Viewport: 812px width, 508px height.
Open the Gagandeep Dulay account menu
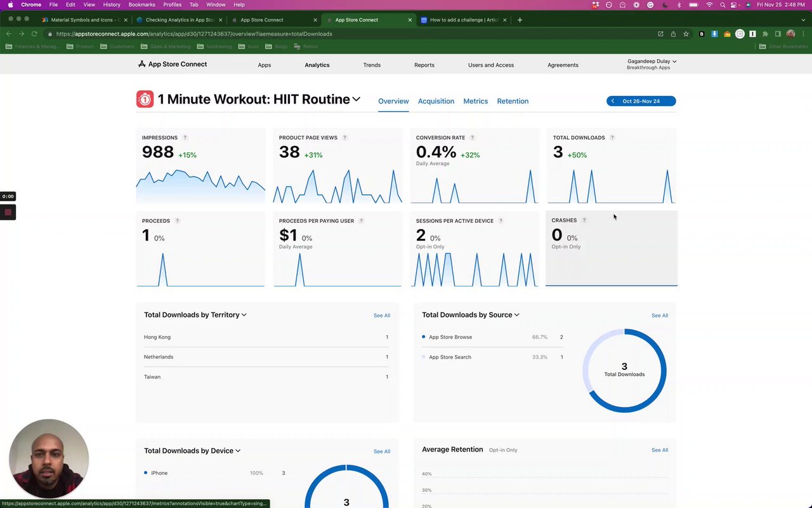(652, 64)
